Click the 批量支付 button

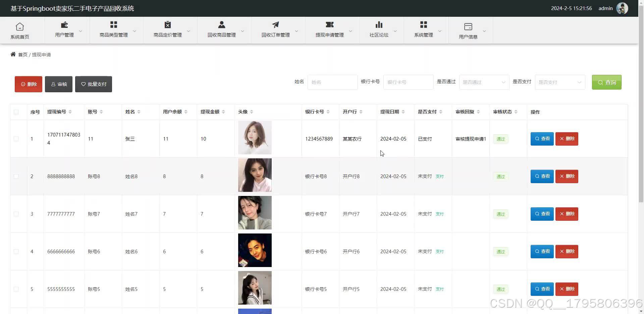pyautogui.click(x=94, y=84)
